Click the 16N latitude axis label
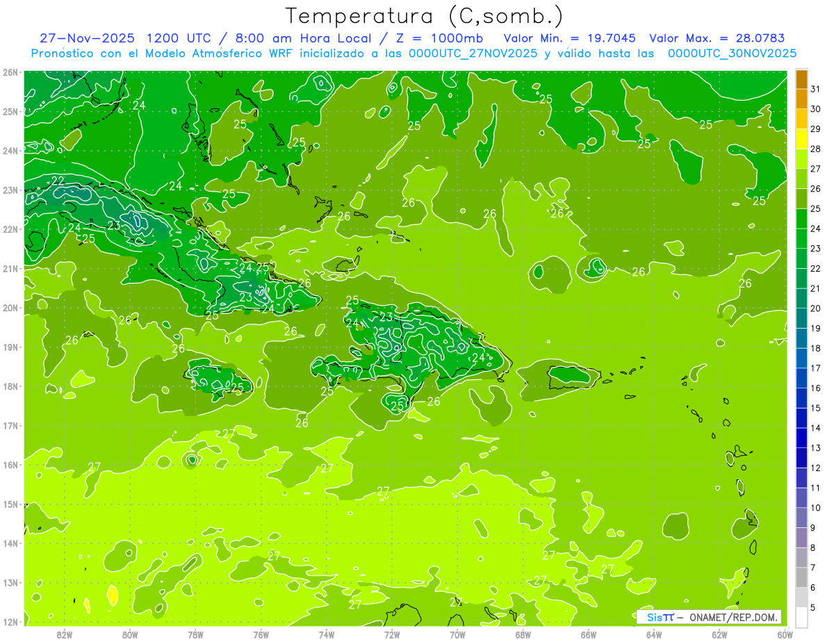834x644 pixels. [x=10, y=465]
